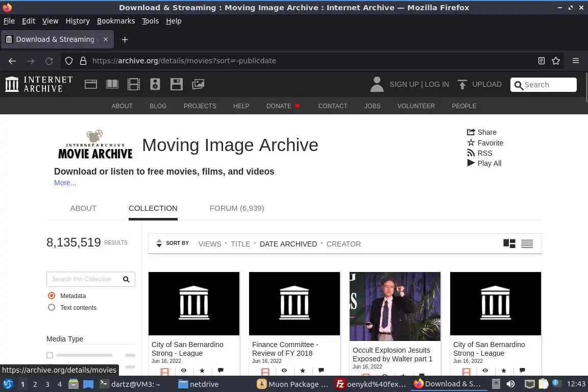Image resolution: width=588 pixels, height=392 pixels.
Task: Open the BLOG nav link
Action: pos(158,106)
